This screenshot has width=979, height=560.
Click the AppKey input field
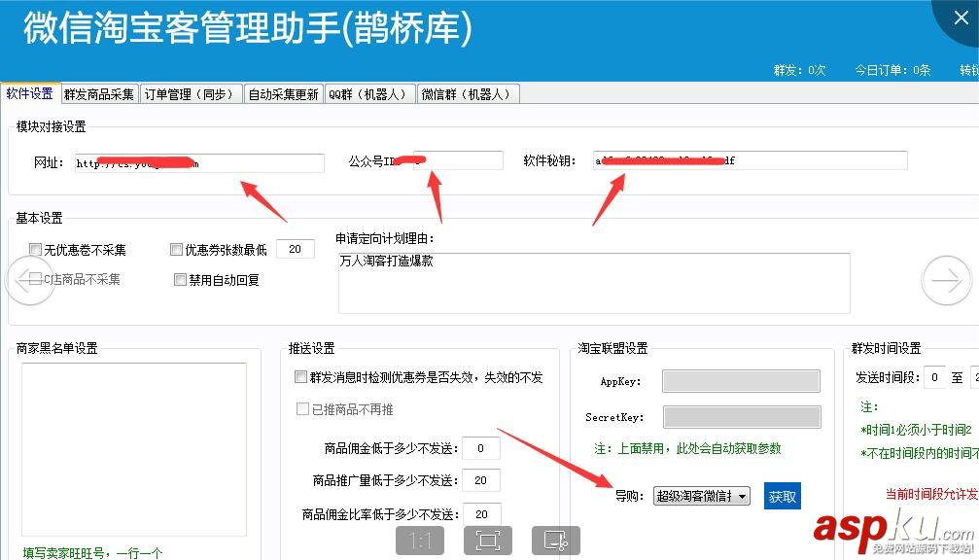point(741,380)
